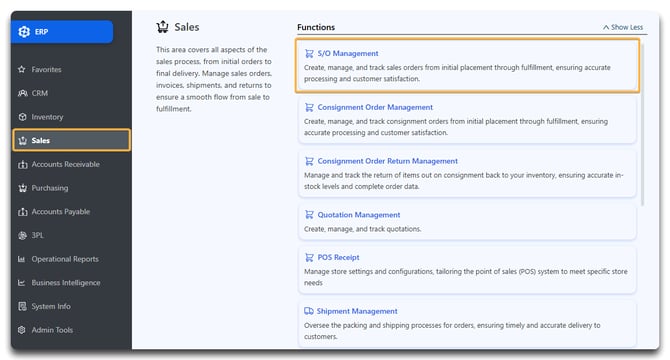670x360 pixels.
Task: Click the Favorites star icon
Action: click(x=22, y=69)
